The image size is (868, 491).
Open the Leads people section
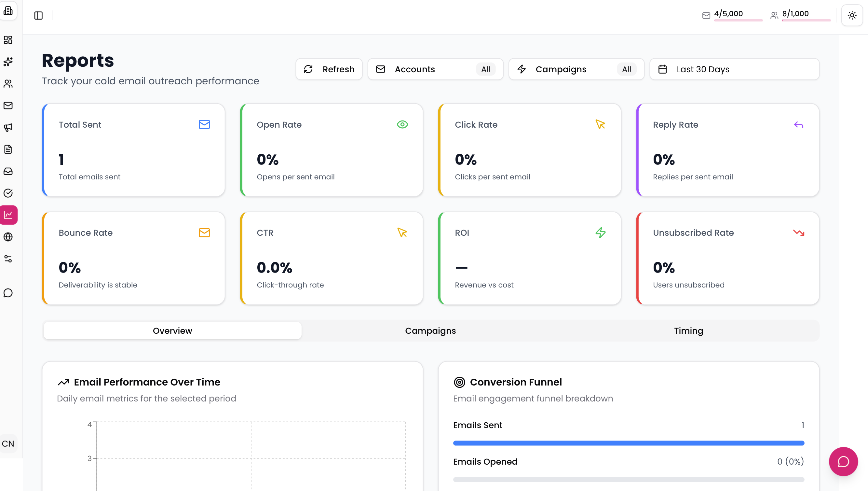(x=8, y=84)
